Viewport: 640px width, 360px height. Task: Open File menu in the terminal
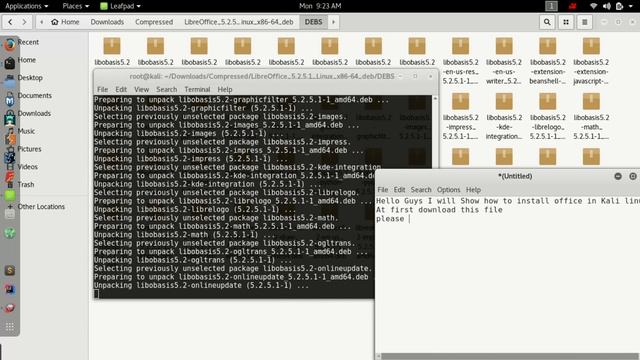(102, 89)
